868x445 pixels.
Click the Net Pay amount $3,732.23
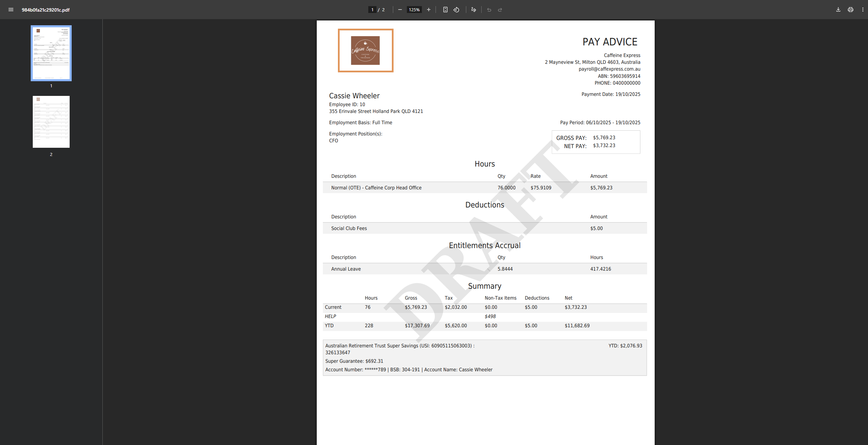pyautogui.click(x=604, y=145)
